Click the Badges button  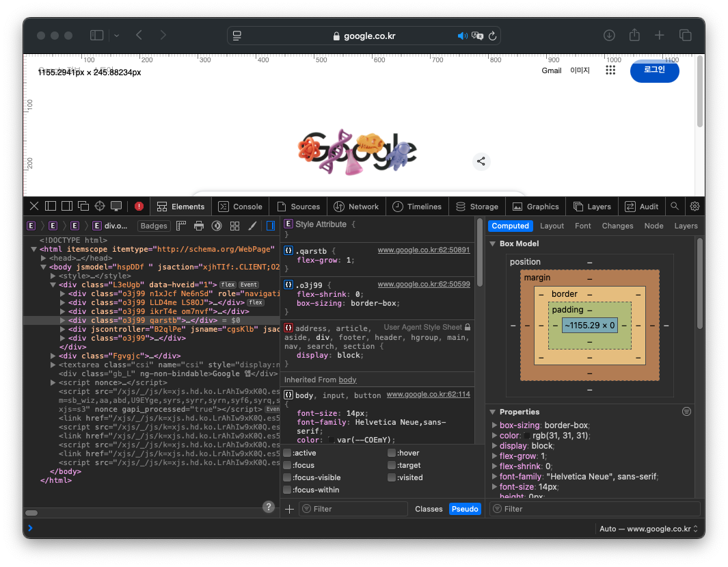pyautogui.click(x=154, y=226)
